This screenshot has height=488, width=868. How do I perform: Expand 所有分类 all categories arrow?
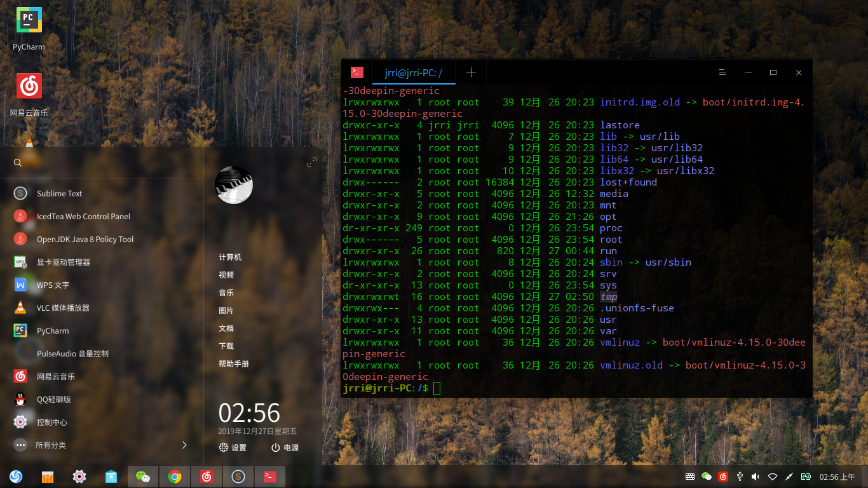coord(184,445)
